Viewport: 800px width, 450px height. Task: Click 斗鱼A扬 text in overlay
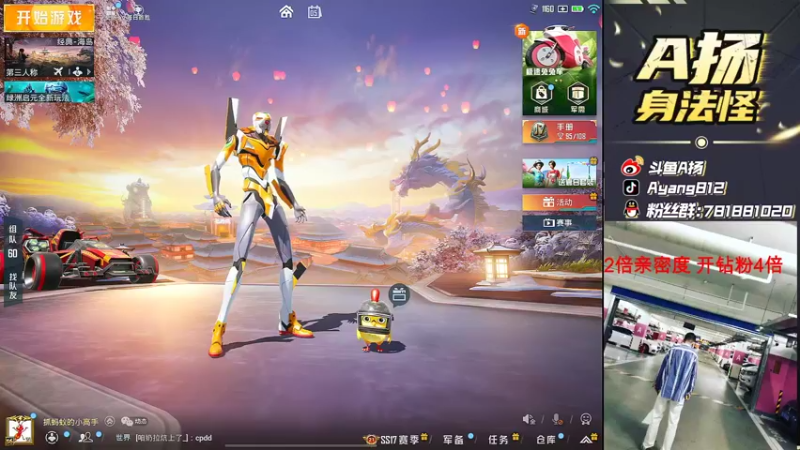(677, 167)
